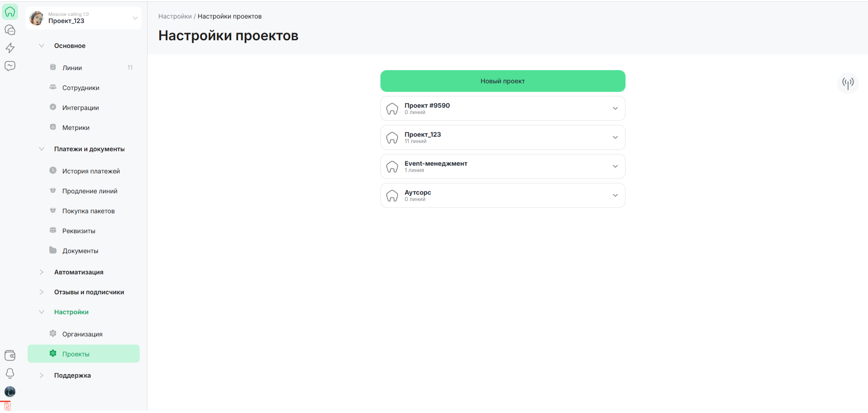
Task: Open user avatar at bottom left
Action: click(x=10, y=392)
